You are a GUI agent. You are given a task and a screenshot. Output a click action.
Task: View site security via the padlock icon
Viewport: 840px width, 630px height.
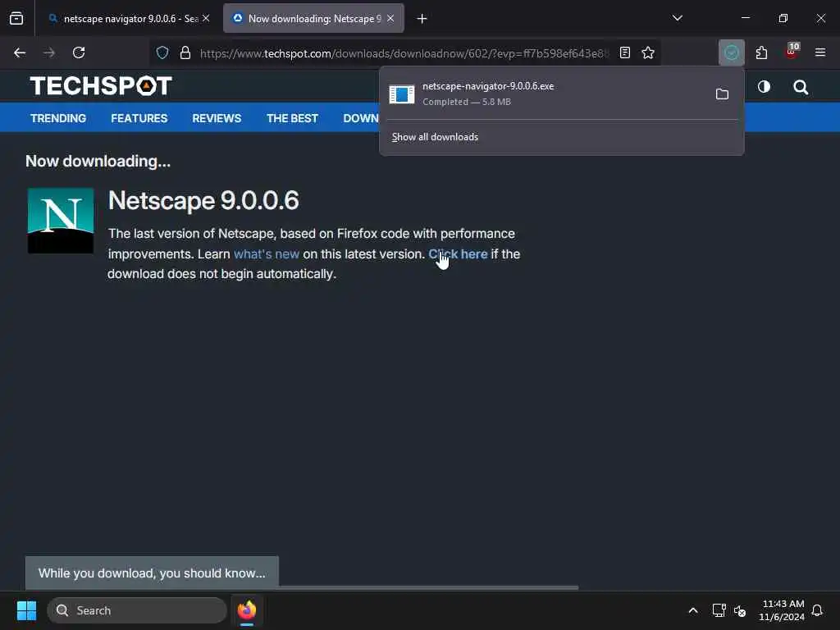(185, 52)
